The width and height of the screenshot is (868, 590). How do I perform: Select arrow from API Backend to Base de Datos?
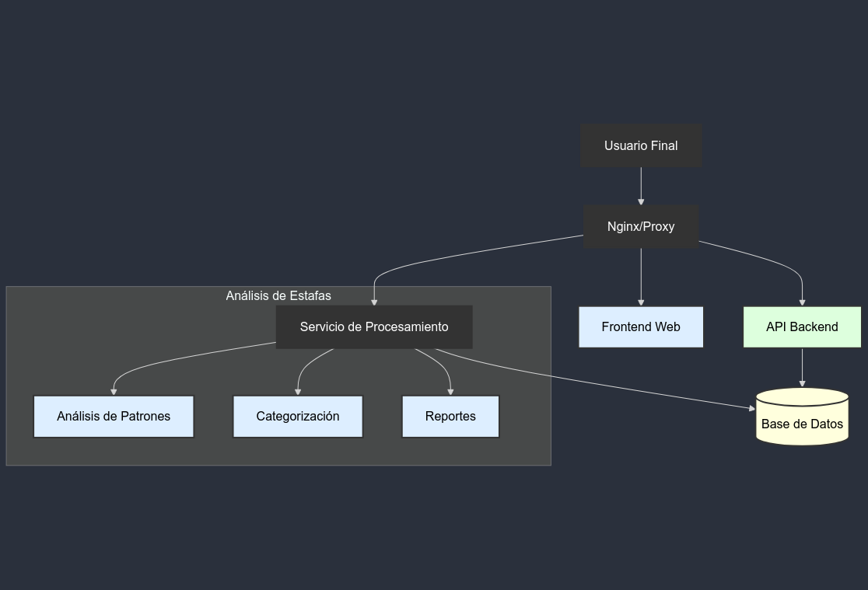pos(802,366)
